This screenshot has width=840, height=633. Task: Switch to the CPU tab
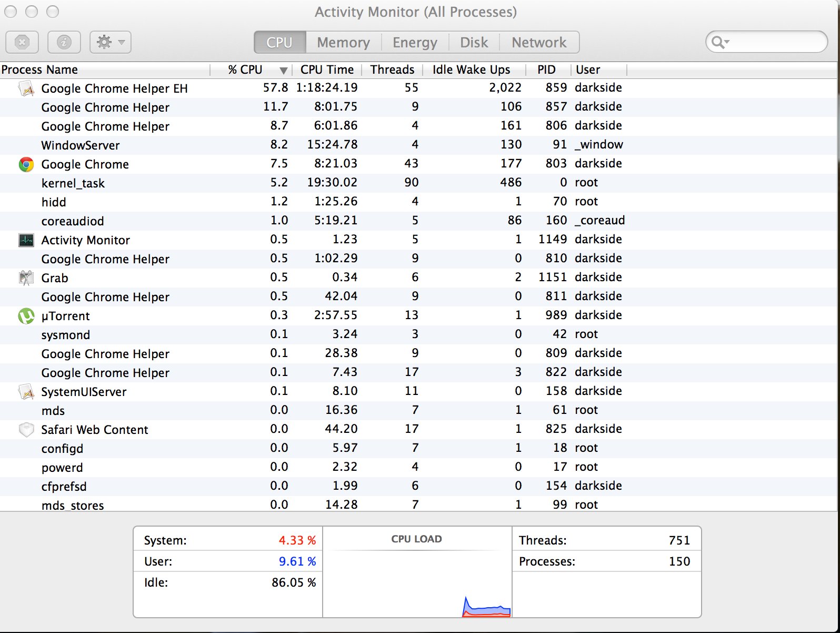(279, 42)
